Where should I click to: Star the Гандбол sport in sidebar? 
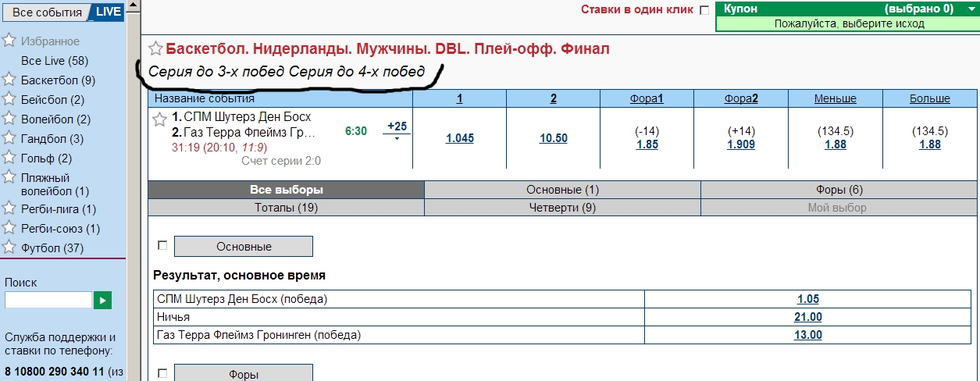pyautogui.click(x=9, y=138)
